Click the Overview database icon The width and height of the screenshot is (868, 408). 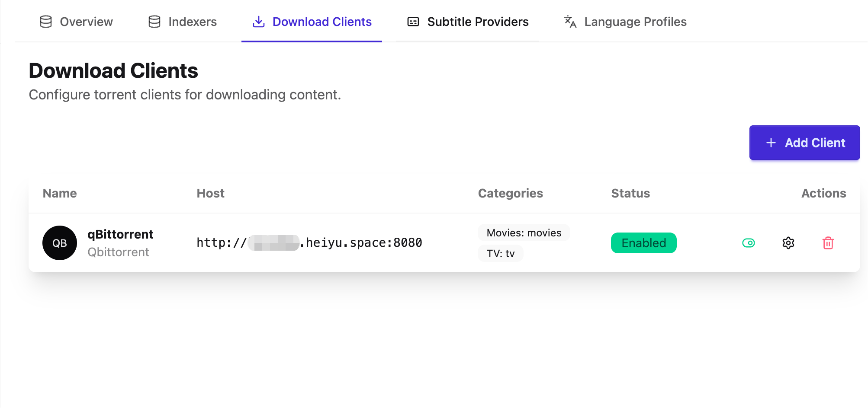[46, 22]
